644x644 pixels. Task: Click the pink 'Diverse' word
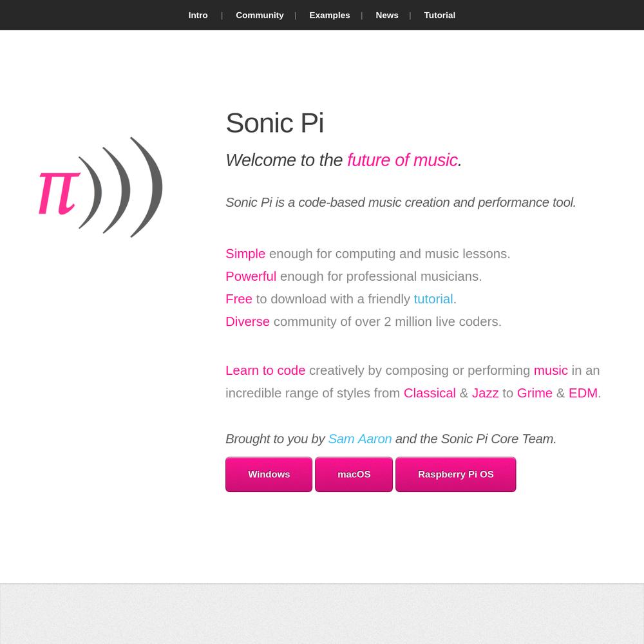[x=248, y=321]
